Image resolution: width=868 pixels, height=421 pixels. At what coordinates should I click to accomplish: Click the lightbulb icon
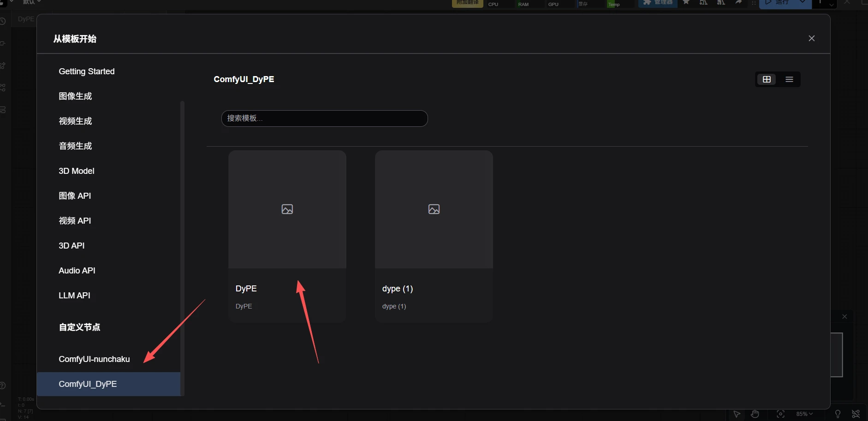tap(838, 414)
